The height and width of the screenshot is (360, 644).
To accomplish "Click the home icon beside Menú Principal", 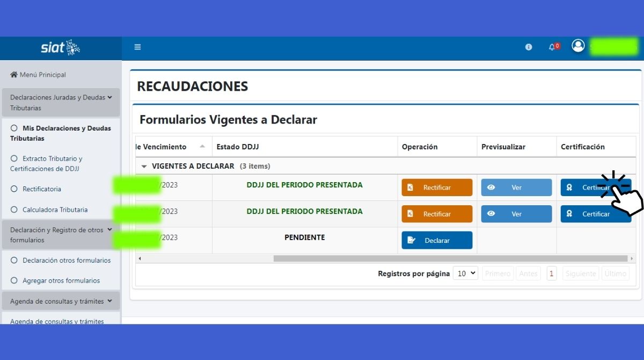I will click(14, 75).
